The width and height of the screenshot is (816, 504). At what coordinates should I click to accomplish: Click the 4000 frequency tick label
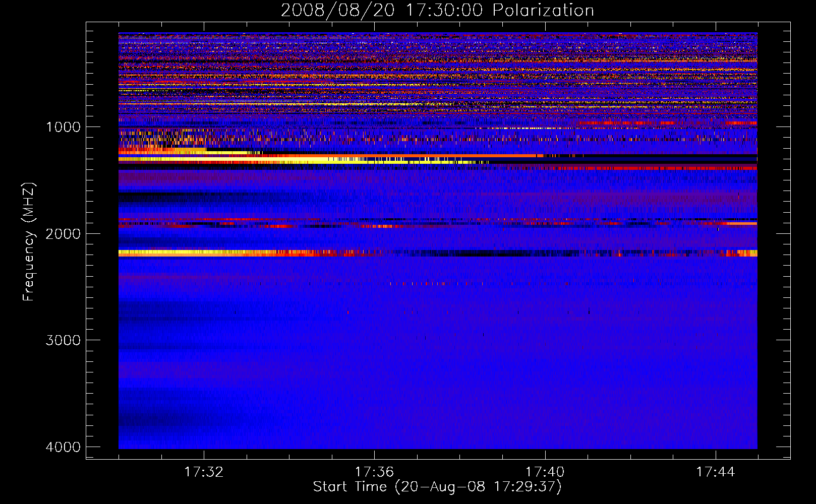63,447
